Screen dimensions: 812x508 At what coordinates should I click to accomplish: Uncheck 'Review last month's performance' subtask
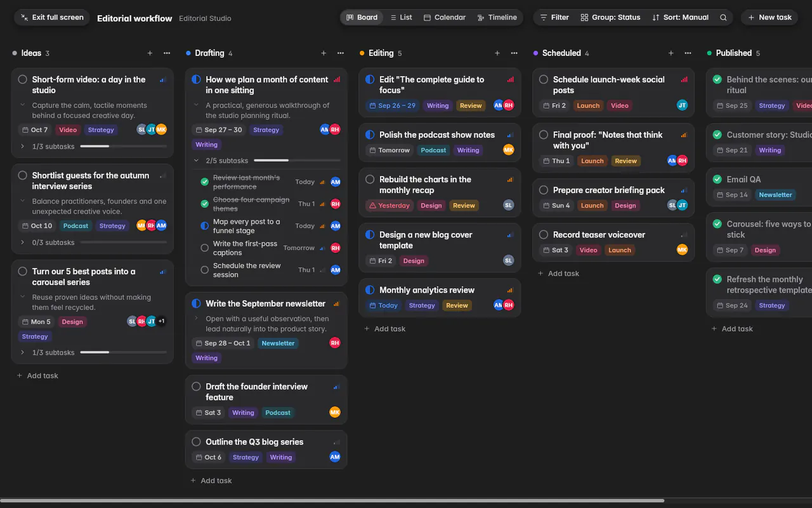[204, 182]
